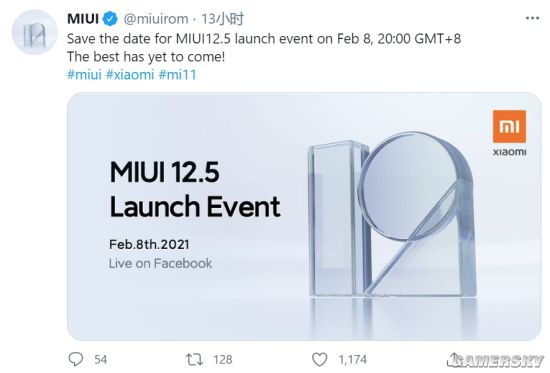Click the 13小时 timestamp
The height and width of the screenshot is (373, 550).
(x=222, y=19)
